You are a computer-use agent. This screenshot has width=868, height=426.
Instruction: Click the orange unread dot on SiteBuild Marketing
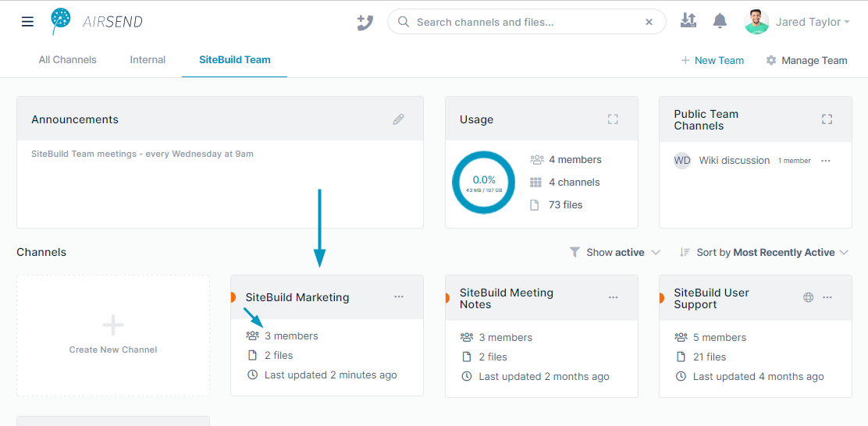[x=233, y=297]
